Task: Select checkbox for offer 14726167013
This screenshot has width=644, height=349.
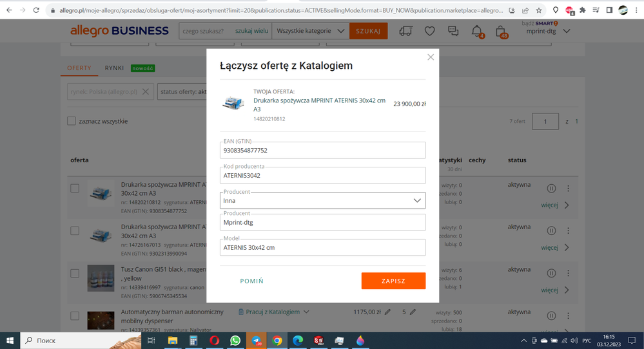Action: click(x=75, y=231)
